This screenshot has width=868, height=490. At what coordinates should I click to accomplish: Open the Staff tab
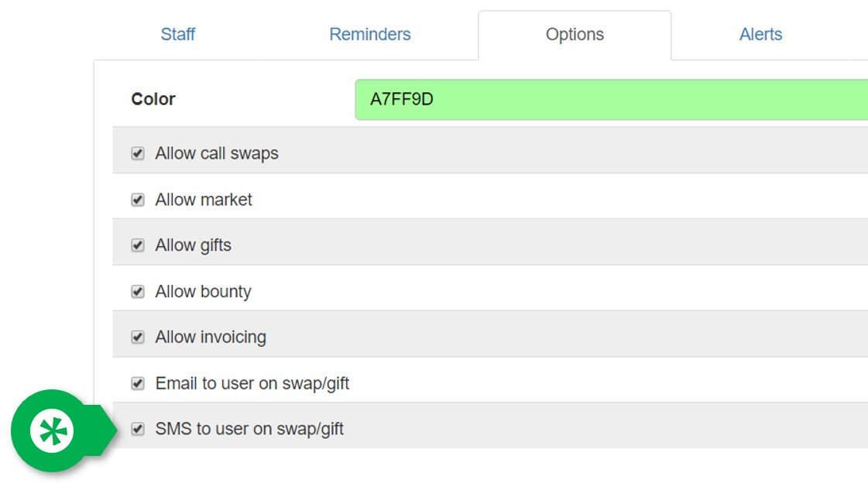177,34
